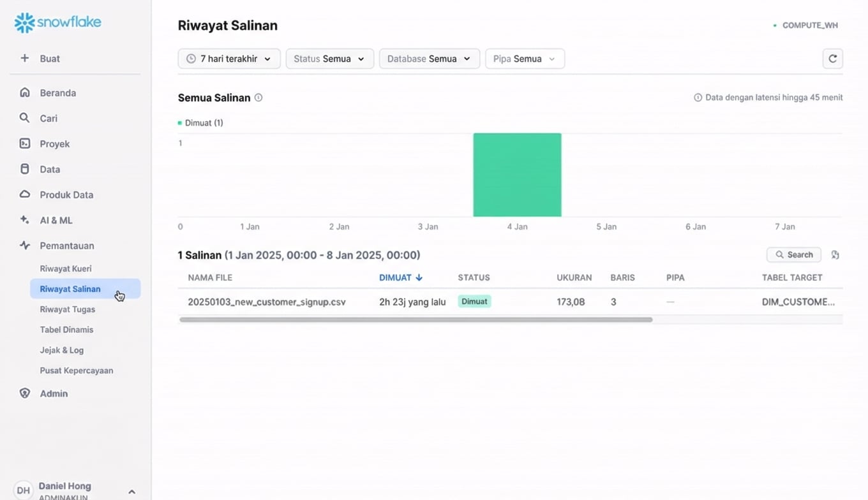Click the Snowflake logo
Image resolution: width=868 pixels, height=500 pixels.
click(57, 22)
